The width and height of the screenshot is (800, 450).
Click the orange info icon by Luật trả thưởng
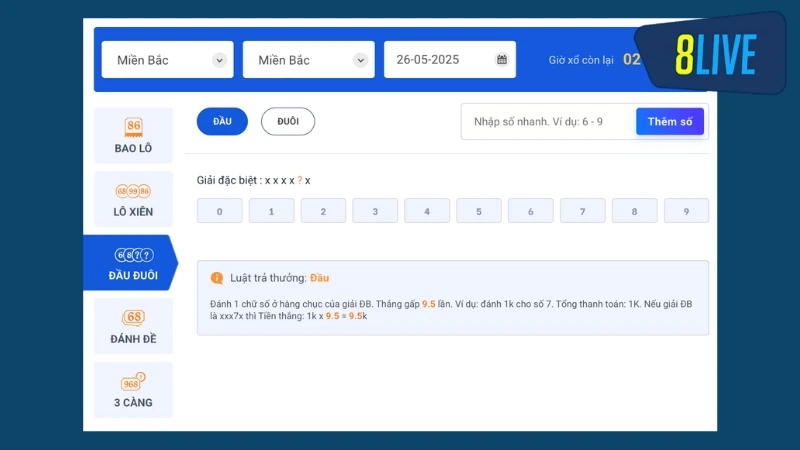(x=216, y=278)
